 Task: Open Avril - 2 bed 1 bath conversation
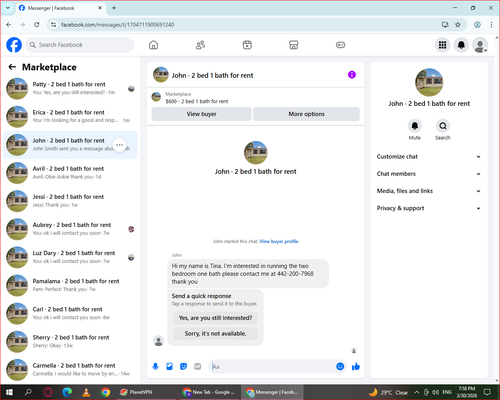point(70,173)
